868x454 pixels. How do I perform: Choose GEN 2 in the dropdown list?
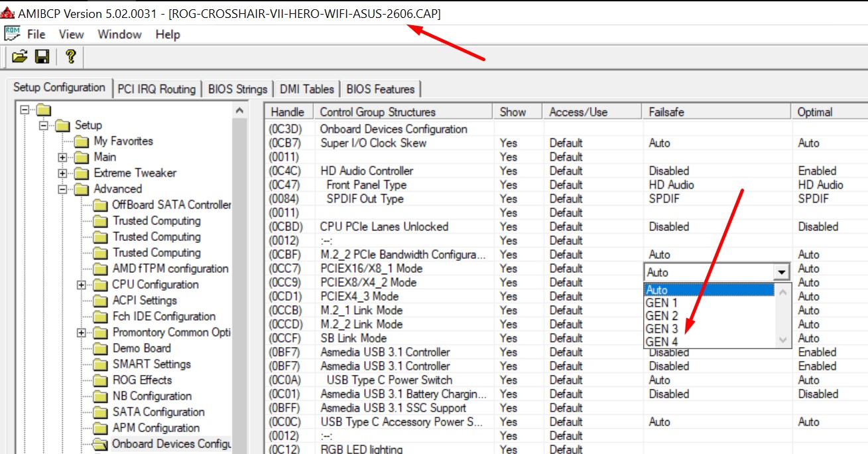pos(709,315)
